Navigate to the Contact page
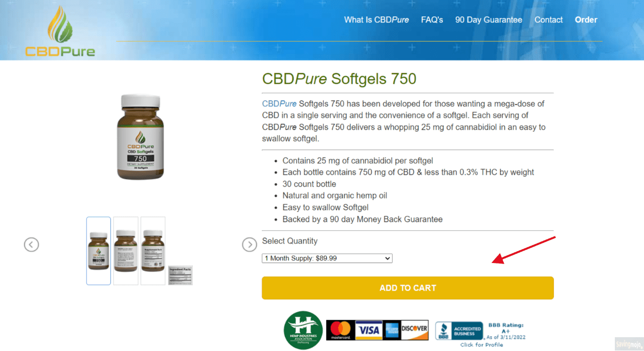Viewport: 644px width, 351px height. (548, 20)
